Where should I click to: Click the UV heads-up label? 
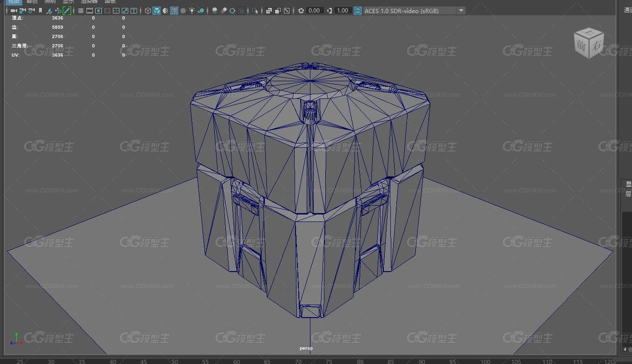point(15,55)
